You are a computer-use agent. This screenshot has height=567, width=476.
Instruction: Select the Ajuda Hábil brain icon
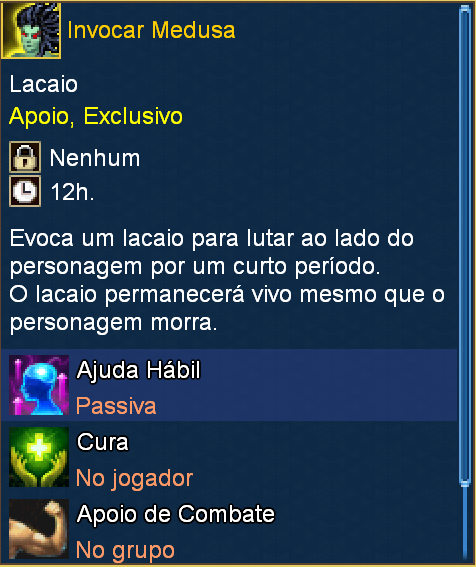[x=39, y=385]
